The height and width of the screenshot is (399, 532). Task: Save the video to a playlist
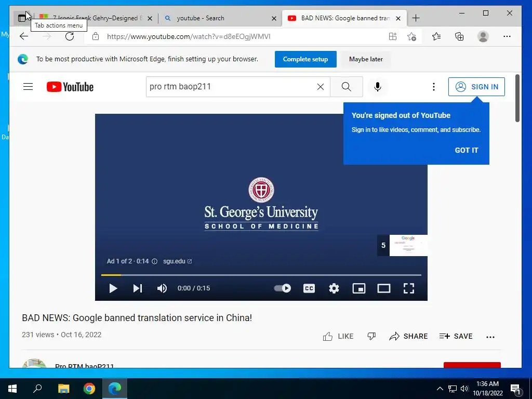(x=456, y=336)
